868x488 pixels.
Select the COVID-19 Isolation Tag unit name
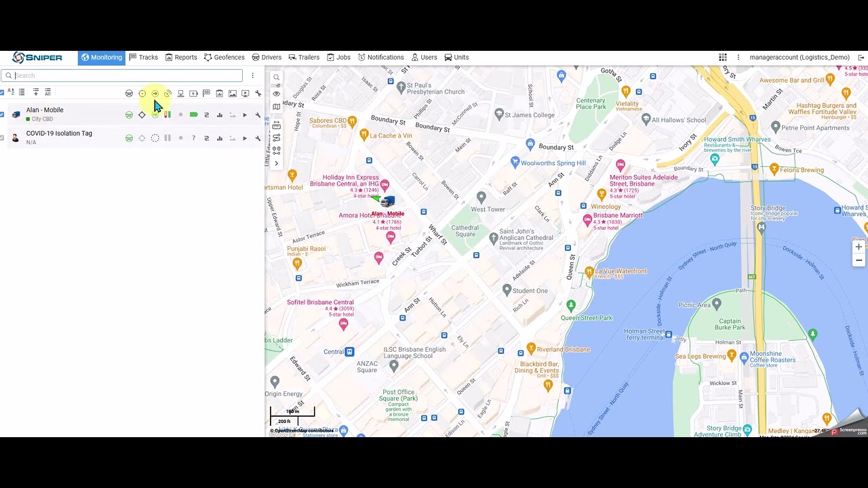tap(59, 134)
